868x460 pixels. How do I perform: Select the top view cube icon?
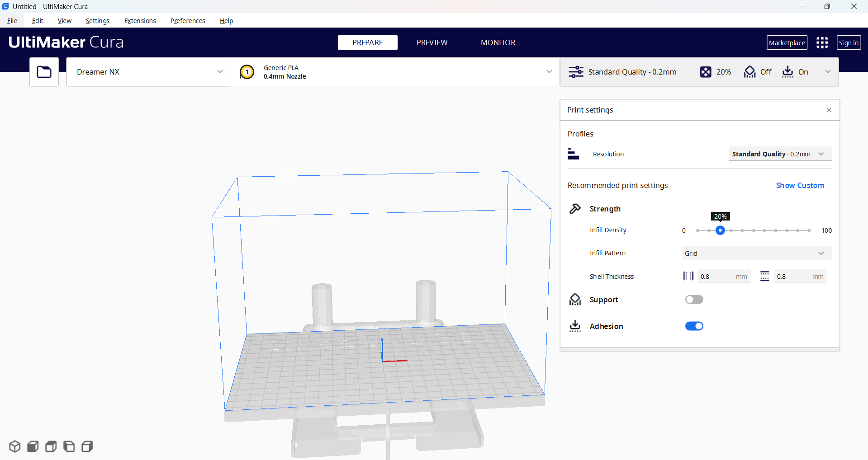click(51, 446)
